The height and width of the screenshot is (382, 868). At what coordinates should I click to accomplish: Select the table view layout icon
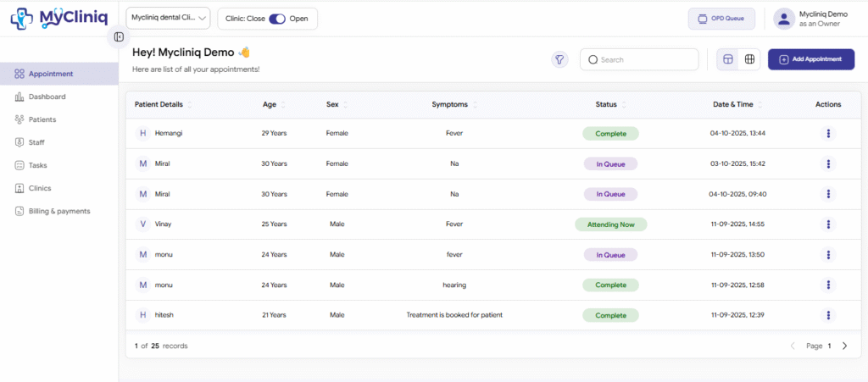pyautogui.click(x=727, y=59)
